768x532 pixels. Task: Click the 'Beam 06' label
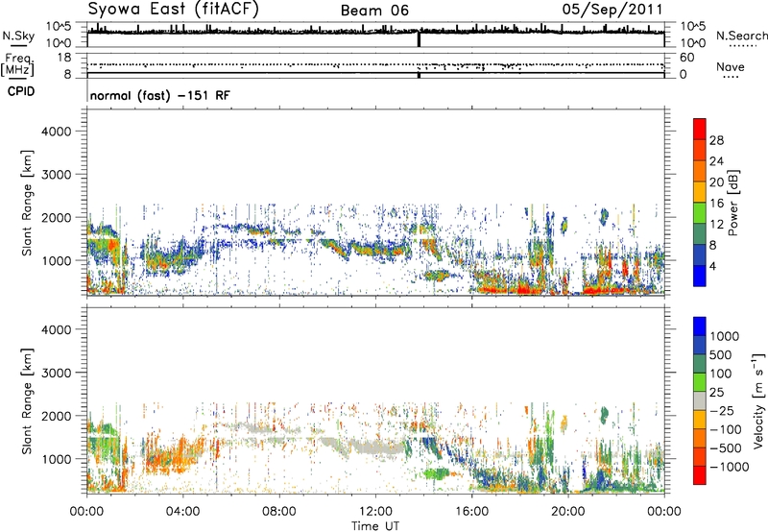point(374,11)
